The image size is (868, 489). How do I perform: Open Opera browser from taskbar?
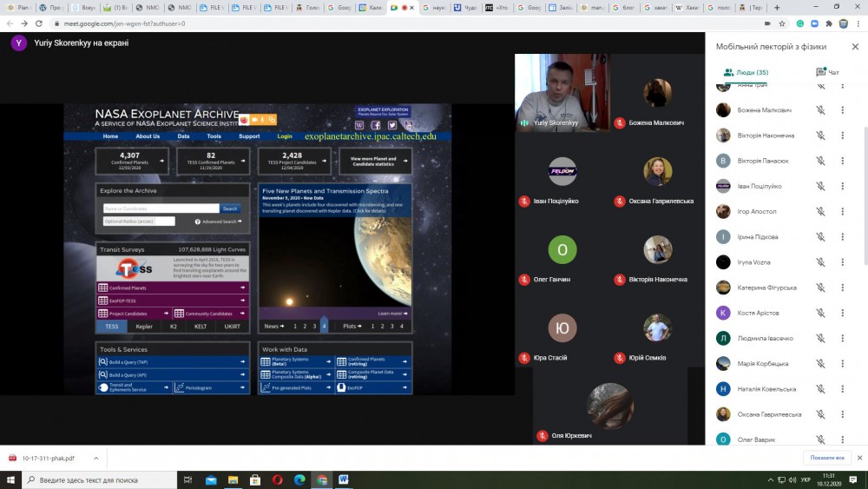(x=278, y=480)
